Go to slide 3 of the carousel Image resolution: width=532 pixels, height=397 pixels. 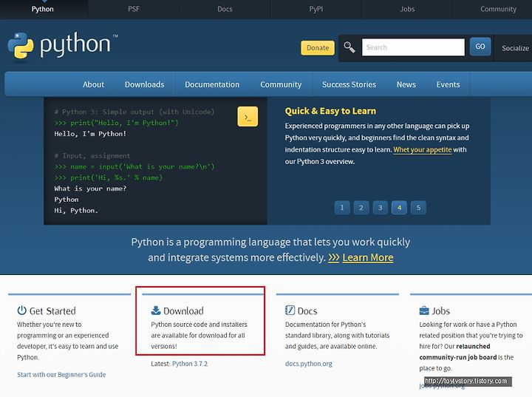point(380,208)
